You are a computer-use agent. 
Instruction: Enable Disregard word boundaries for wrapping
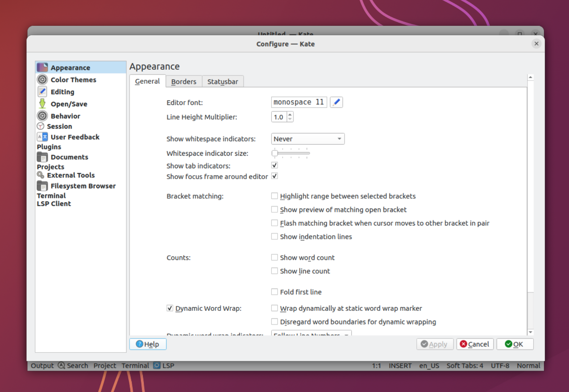tap(274, 321)
